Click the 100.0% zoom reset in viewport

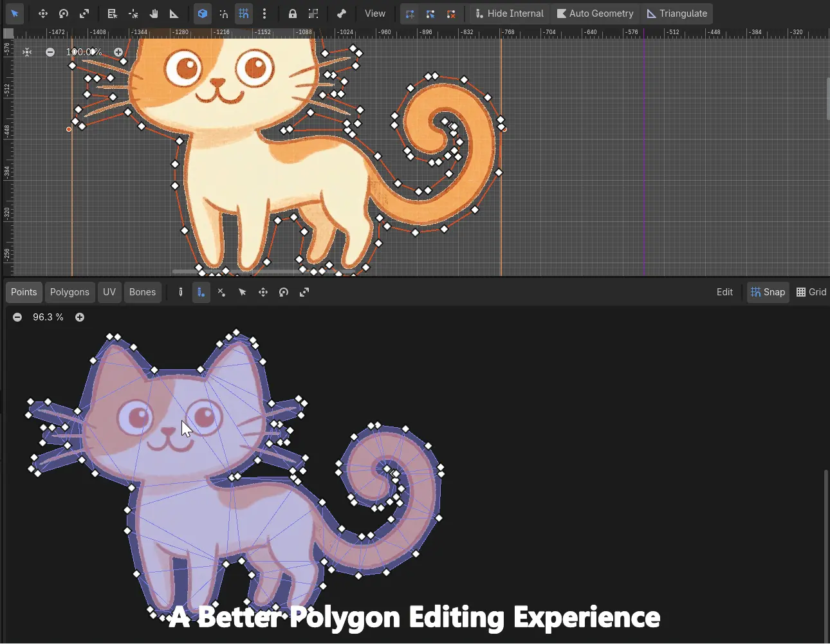[x=84, y=52]
